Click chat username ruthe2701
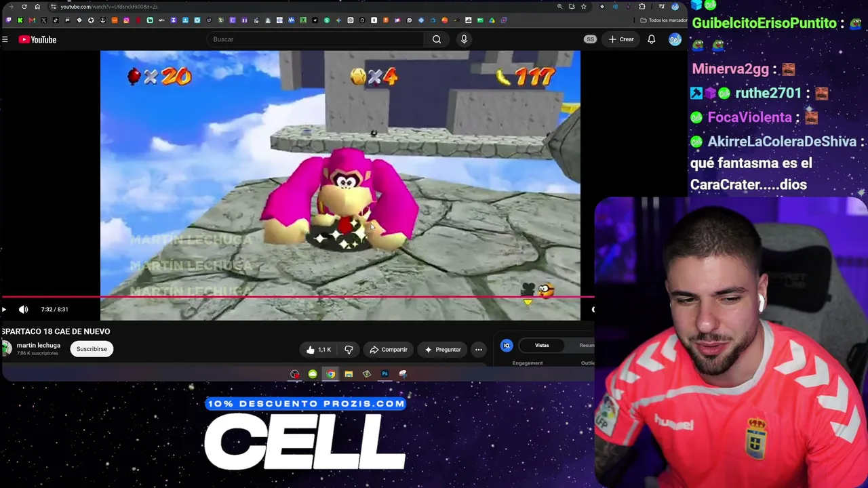 pyautogui.click(x=768, y=93)
